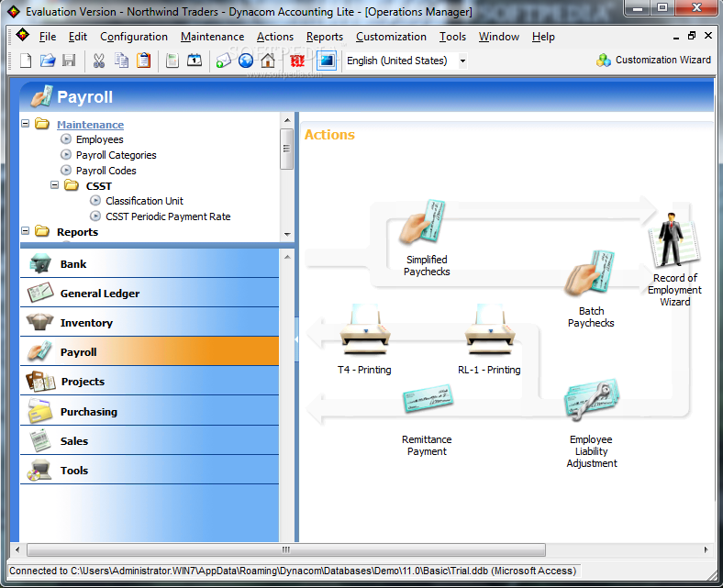Switch to the Purchasing module
Image resolution: width=723 pixels, height=588 pixels.
(x=150, y=411)
